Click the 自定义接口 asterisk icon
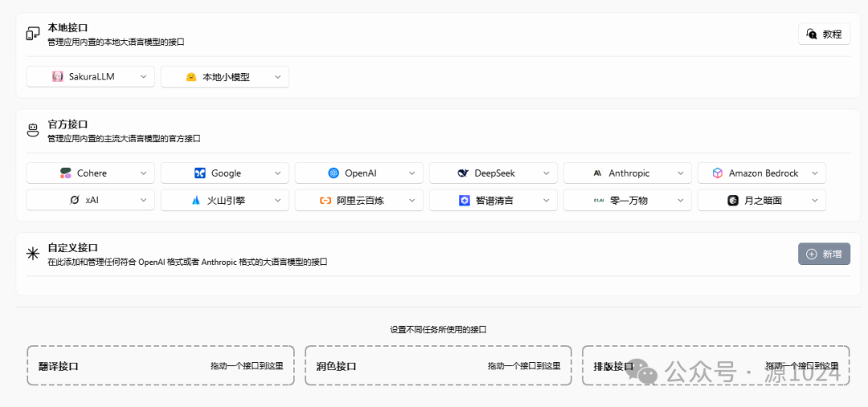This screenshot has height=407, width=868. 33,254
